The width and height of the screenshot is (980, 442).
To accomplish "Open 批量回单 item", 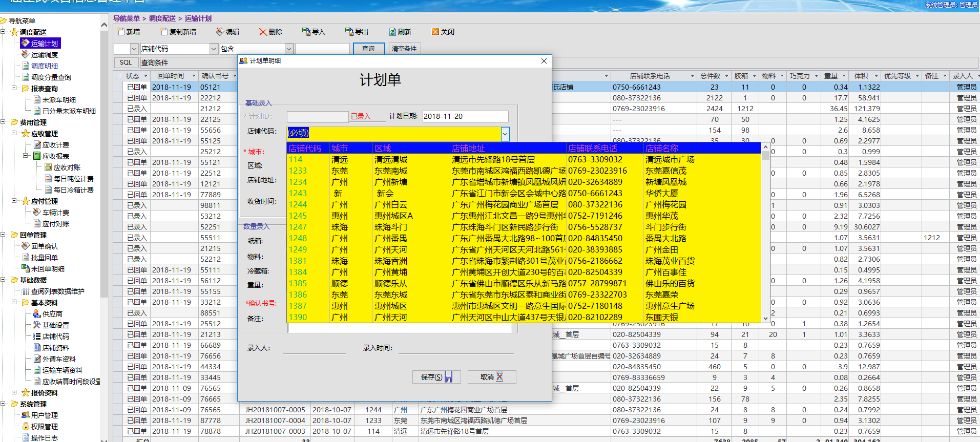I will (45, 258).
